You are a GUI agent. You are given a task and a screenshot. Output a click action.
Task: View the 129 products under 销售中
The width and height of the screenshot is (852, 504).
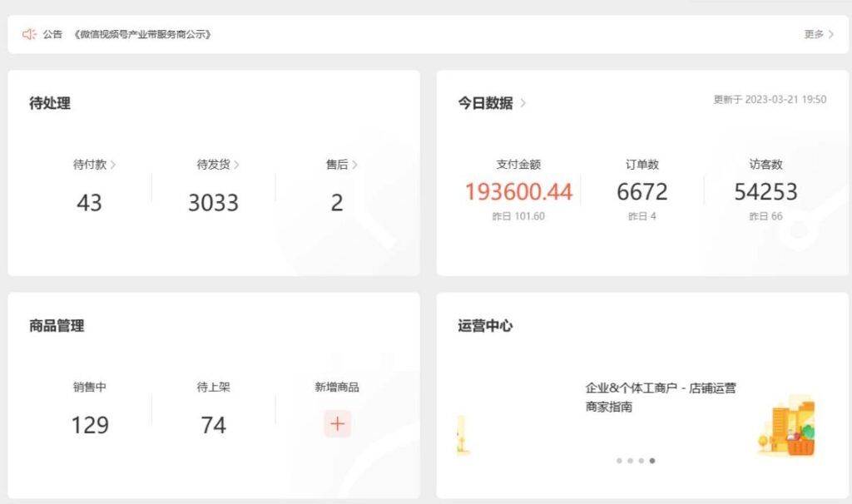90,425
